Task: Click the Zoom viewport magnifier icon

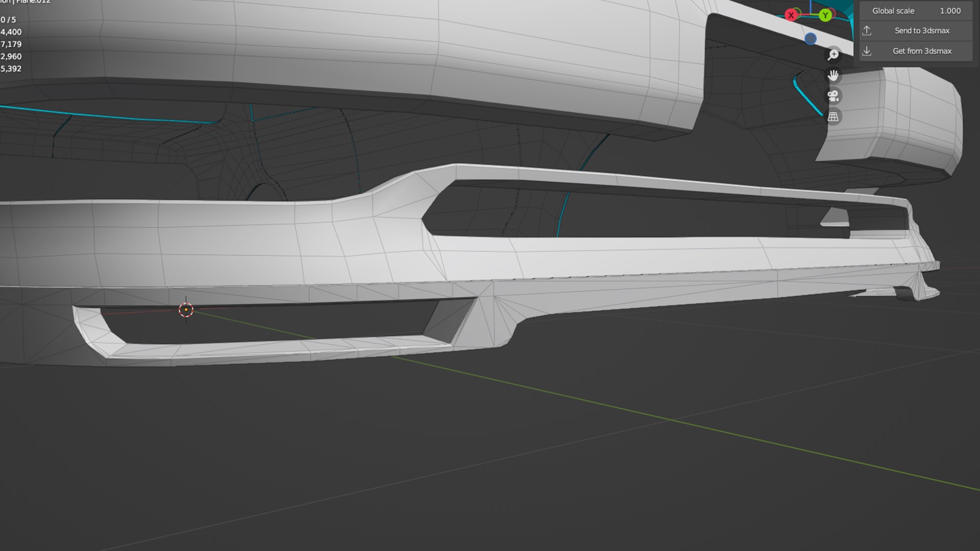Action: (x=833, y=55)
